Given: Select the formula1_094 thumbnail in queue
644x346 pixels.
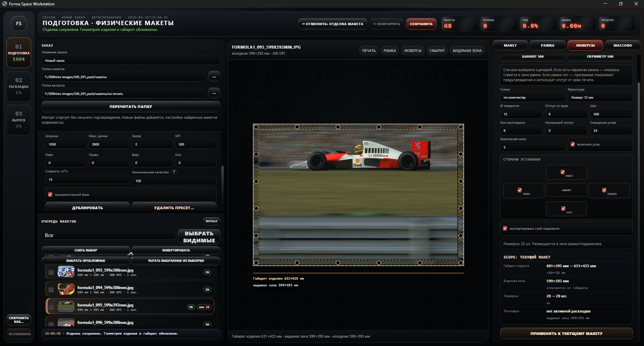Looking at the screenshot, I should point(66,289).
